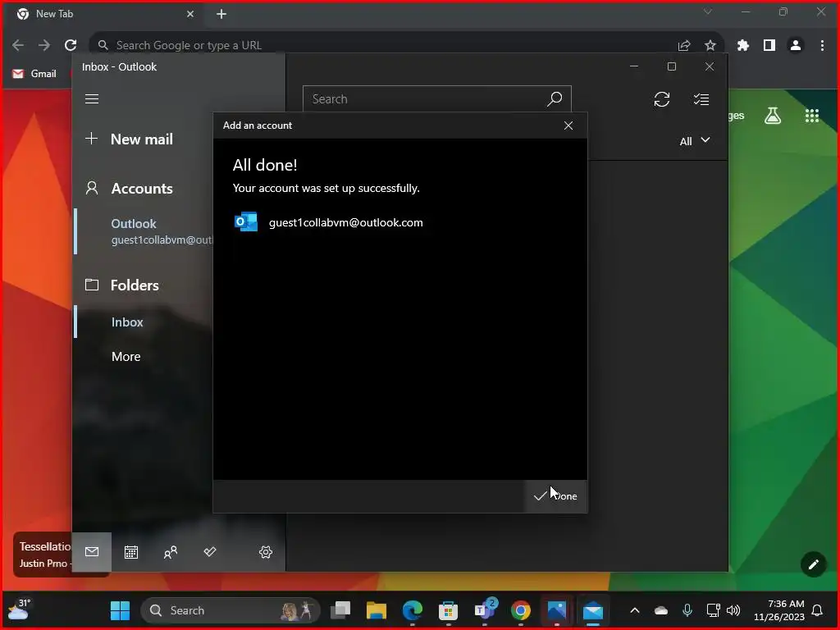Start a New mail message
Screen dimensions: 840x630
pyautogui.click(x=129, y=139)
